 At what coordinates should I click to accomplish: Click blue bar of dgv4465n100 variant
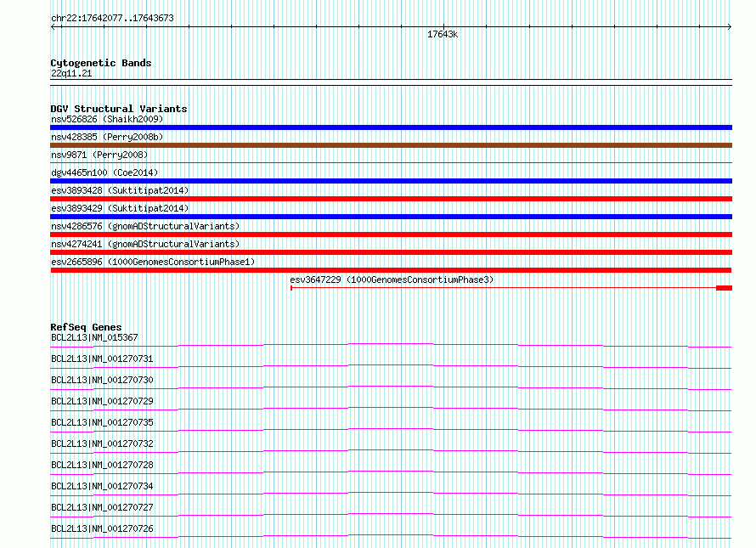(x=391, y=181)
